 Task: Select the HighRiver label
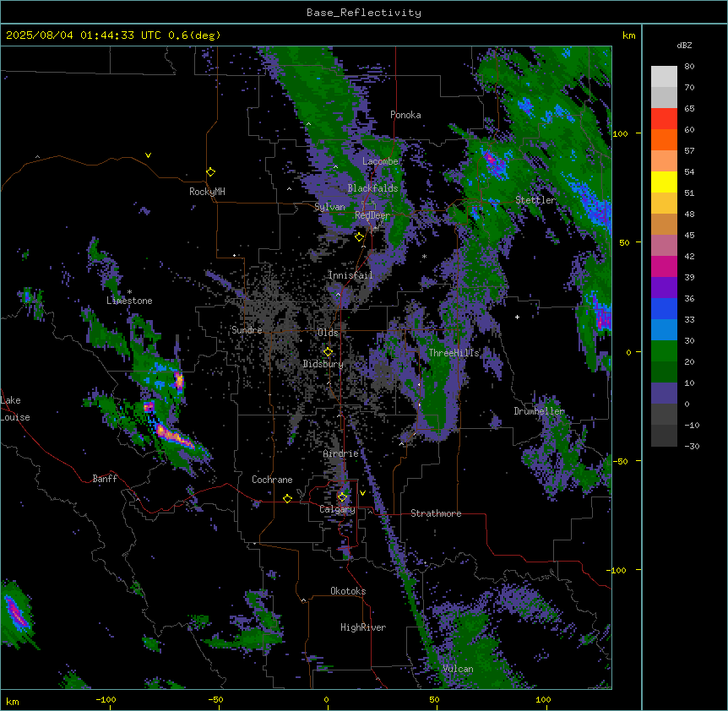(x=363, y=627)
